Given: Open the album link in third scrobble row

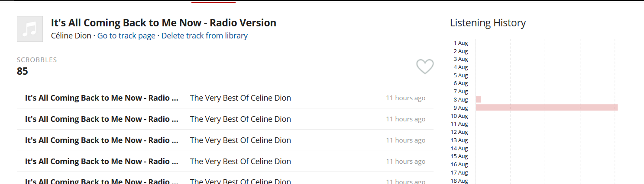Looking at the screenshot, I should pos(240,140).
